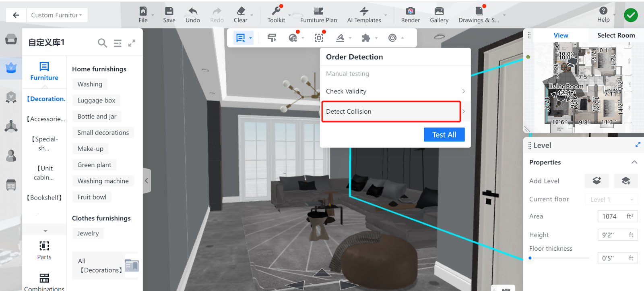Collapse the Properties section
This screenshot has width=644, height=291.
[x=634, y=162]
